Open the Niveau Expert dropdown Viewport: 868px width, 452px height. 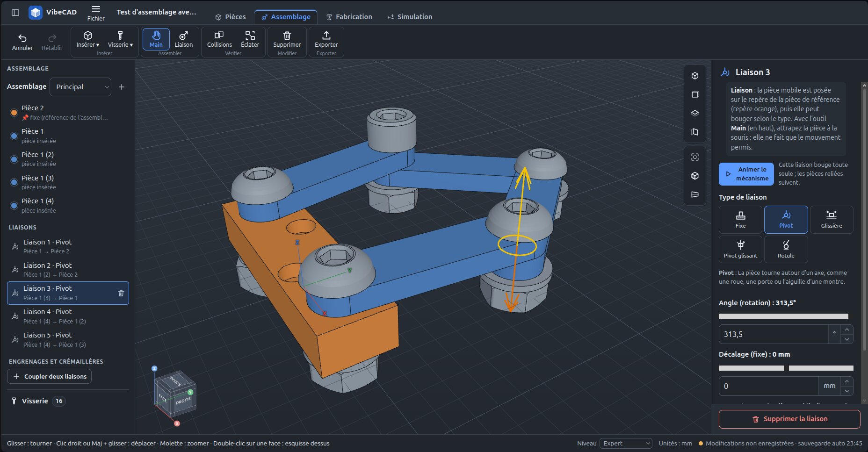626,443
